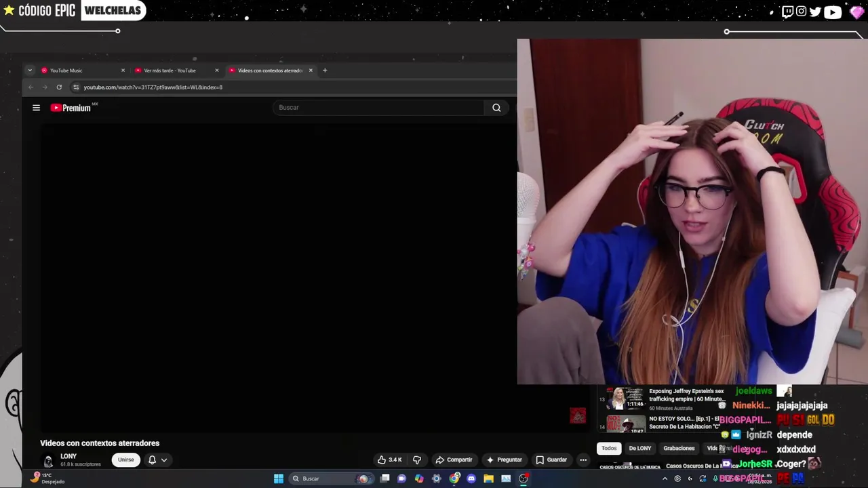
Task: Open the tab search dropdown arrow
Action: [x=30, y=70]
